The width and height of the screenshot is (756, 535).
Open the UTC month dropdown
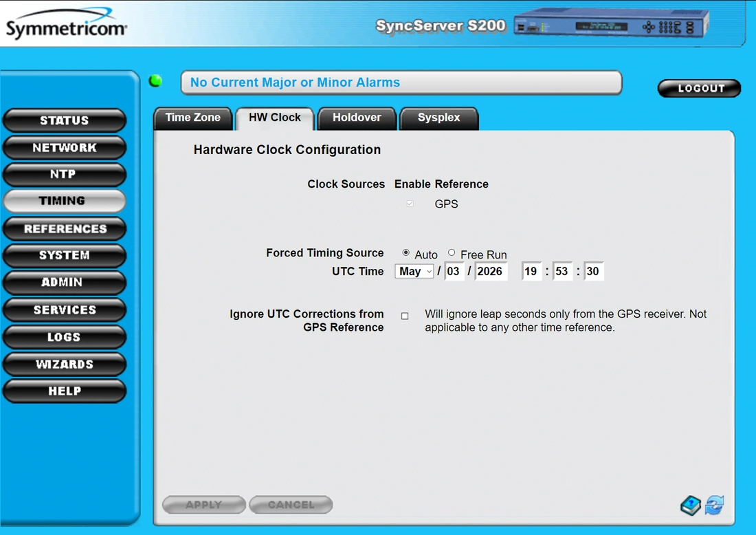(x=414, y=271)
